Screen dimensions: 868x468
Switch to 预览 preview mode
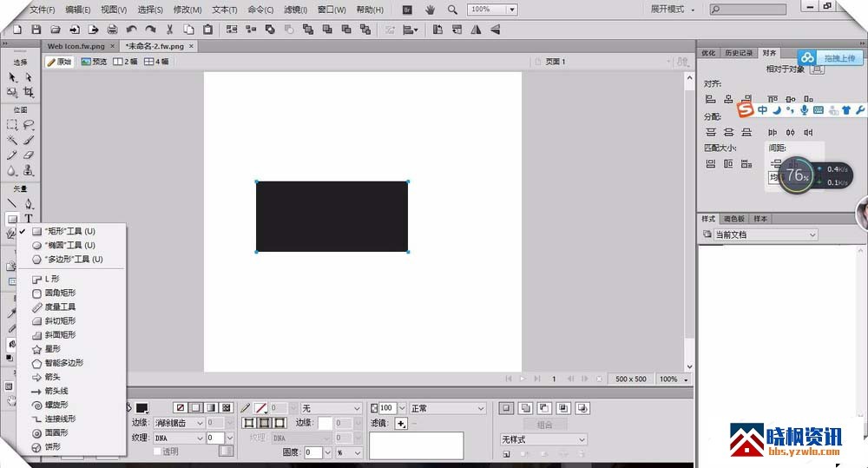click(94, 62)
